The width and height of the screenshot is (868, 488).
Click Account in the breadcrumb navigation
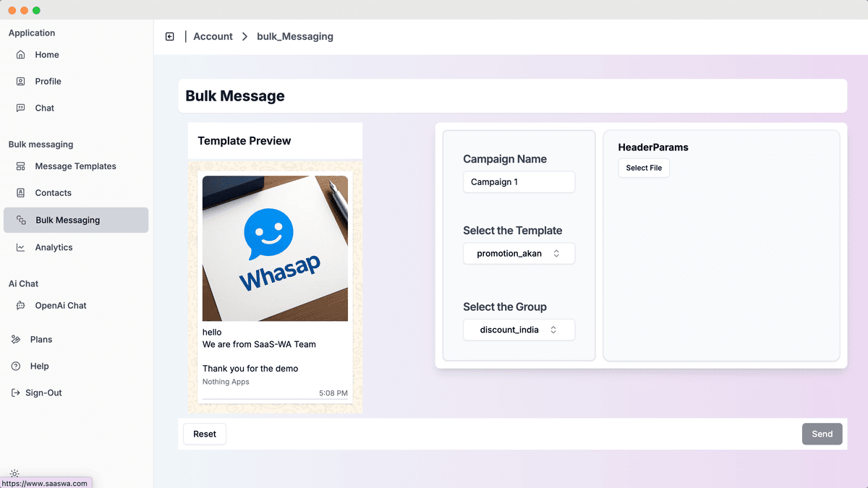[x=213, y=36]
